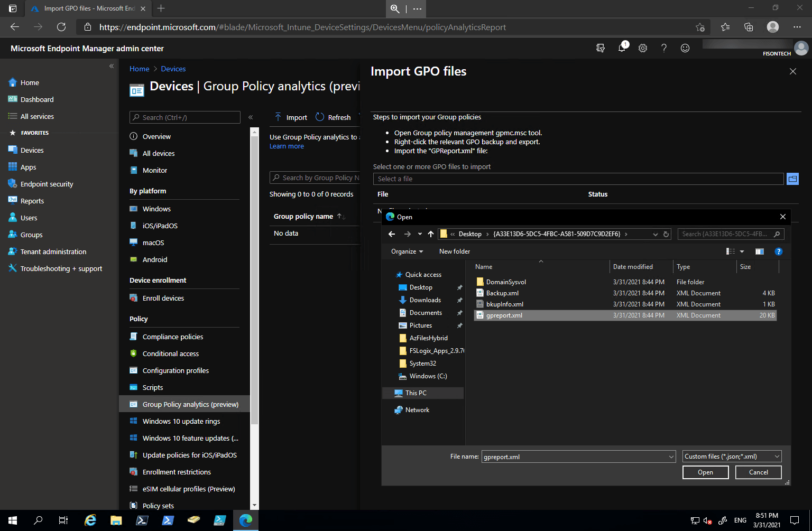This screenshot has height=531, width=812.
Task: Go to Endpoint security in left navigation
Action: point(47,184)
